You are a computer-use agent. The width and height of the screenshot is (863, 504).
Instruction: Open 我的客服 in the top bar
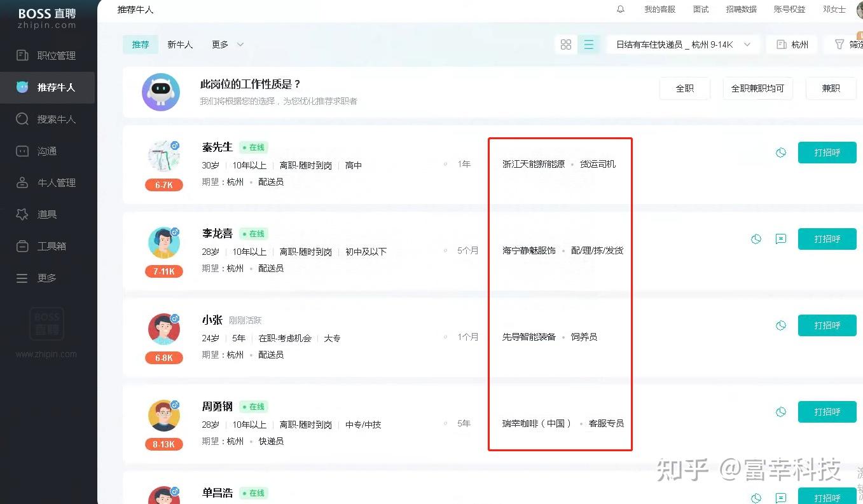[659, 10]
